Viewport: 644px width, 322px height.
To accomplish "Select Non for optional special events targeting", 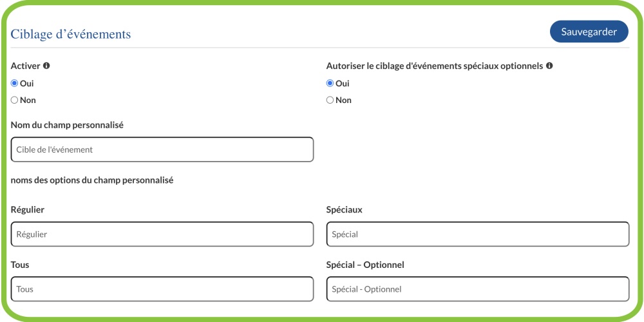I will click(x=330, y=100).
